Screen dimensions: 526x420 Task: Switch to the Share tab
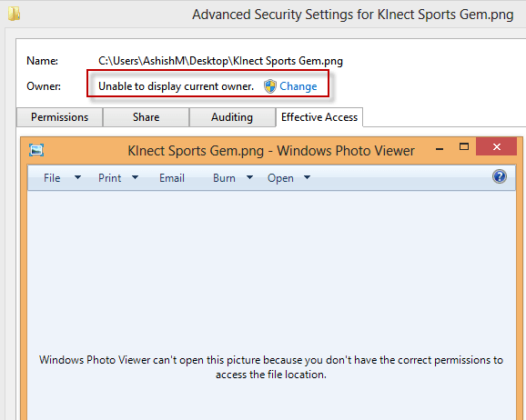coord(146,117)
